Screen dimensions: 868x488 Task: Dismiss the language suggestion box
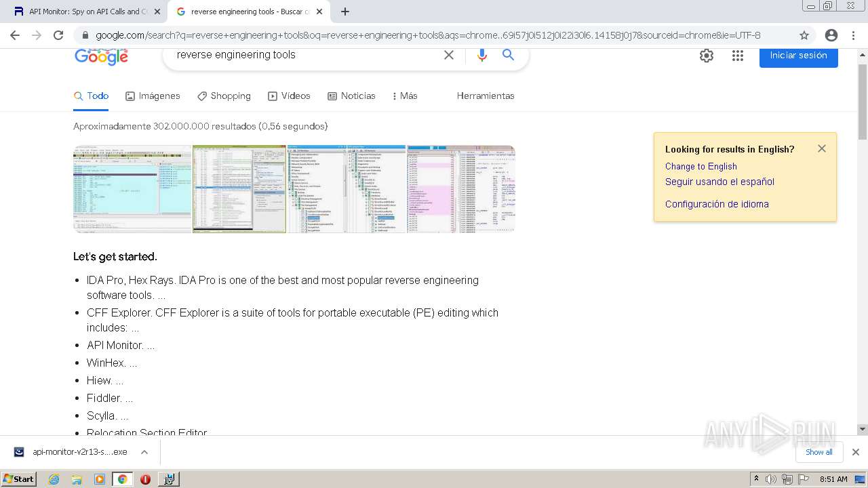(x=822, y=148)
